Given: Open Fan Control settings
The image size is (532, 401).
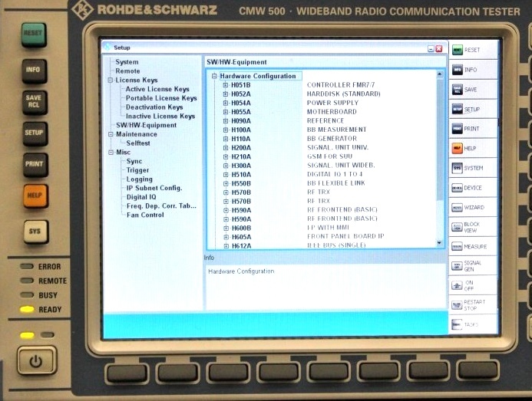Looking at the screenshot, I should tap(145, 215).
